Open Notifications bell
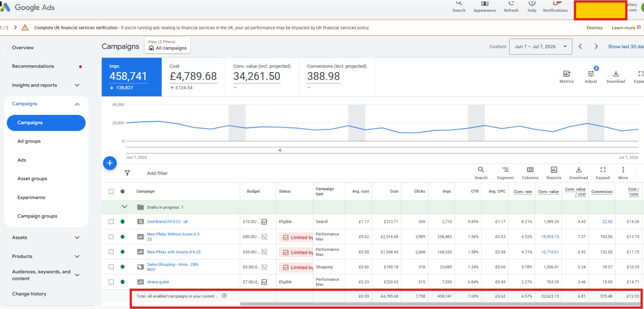The image size is (644, 309). coord(555,7)
